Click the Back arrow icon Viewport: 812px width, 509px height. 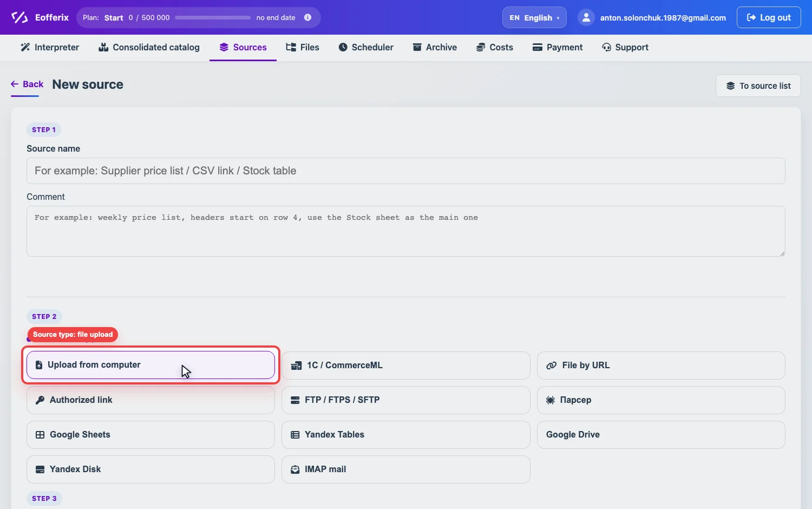(x=15, y=84)
